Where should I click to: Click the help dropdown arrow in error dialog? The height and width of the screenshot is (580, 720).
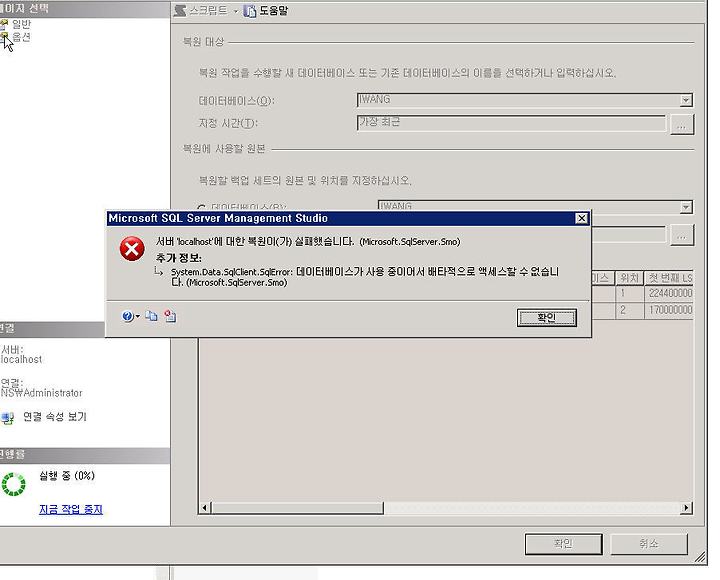click(137, 316)
